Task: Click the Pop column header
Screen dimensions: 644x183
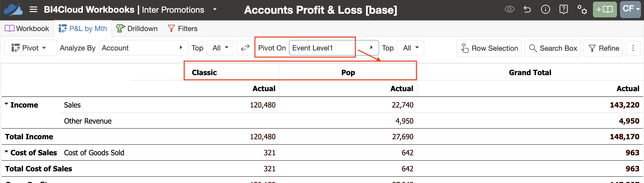Action: pyautogui.click(x=348, y=72)
